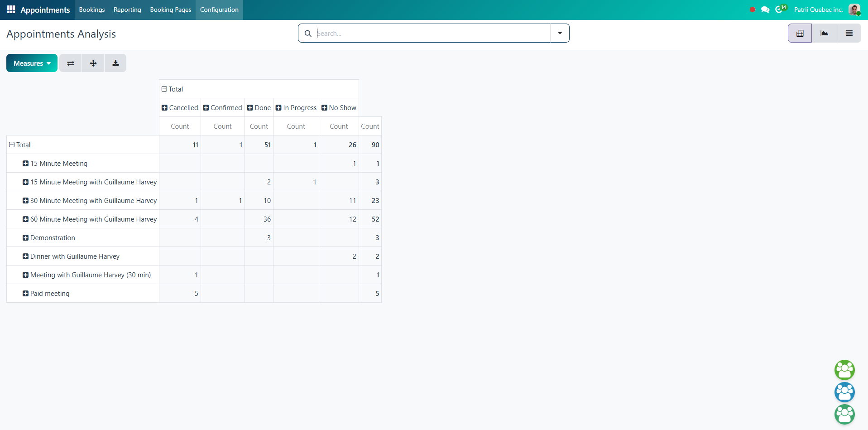Click into the Search input field
The width and height of the screenshot is (868, 430).
click(x=430, y=33)
